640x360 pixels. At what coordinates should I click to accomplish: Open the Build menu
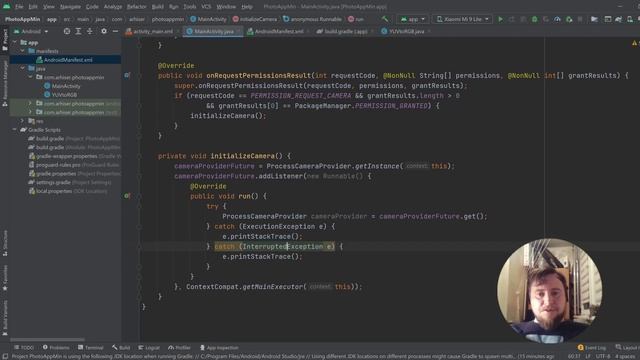(x=158, y=7)
